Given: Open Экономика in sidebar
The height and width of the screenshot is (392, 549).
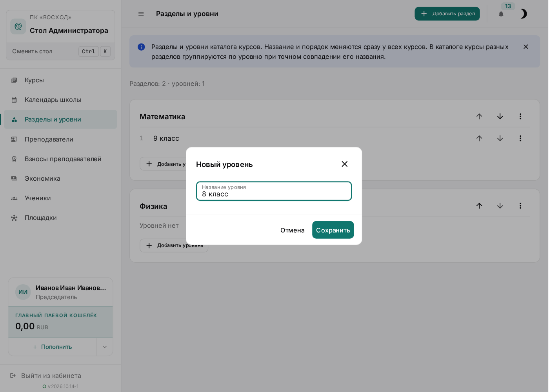Looking at the screenshot, I should coord(60,178).
